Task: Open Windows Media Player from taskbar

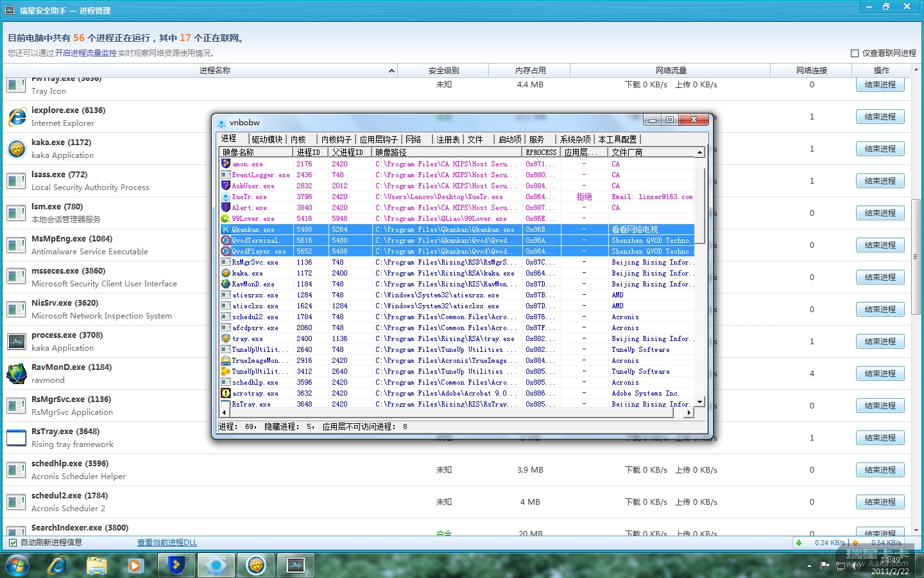Action: point(135,565)
